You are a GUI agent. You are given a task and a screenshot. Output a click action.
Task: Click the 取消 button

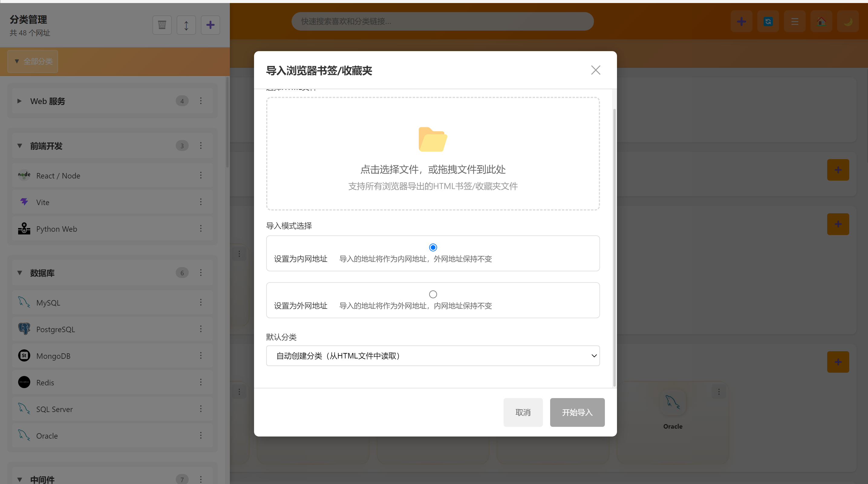[x=523, y=412]
